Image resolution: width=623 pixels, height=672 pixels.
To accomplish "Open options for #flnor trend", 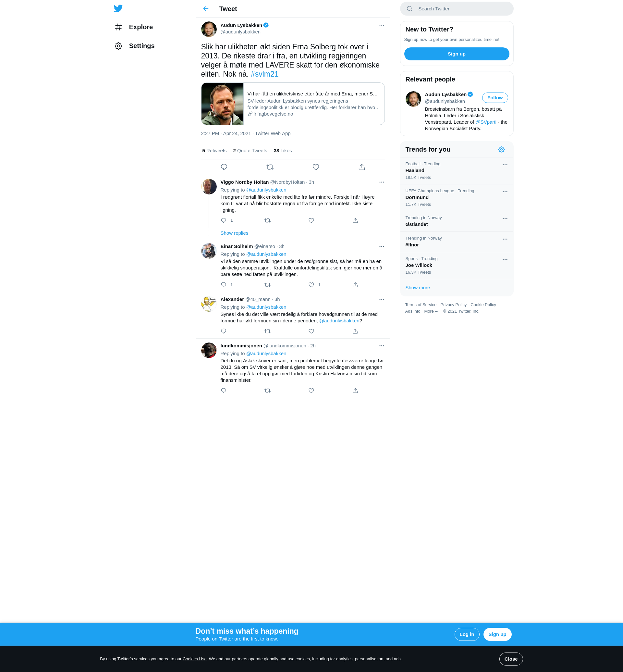I will (x=505, y=239).
